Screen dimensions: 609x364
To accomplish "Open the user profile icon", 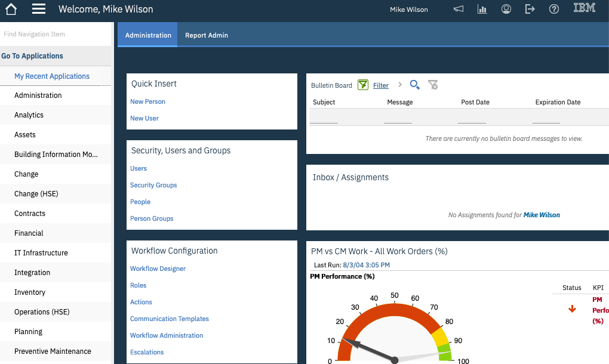I will (506, 9).
